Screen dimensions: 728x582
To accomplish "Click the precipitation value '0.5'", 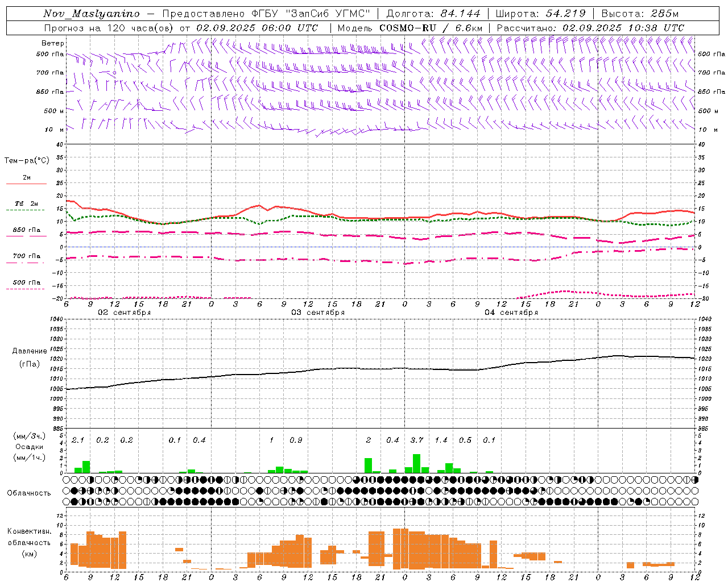I will [465, 440].
